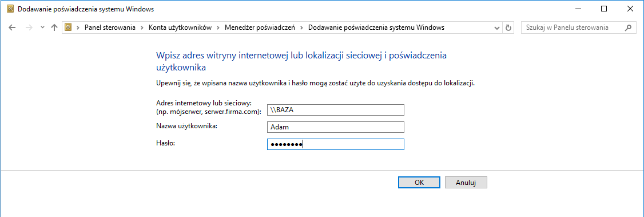Viewport: 644px width, 217px height.
Task: Expand address bar history dropdown
Action: [x=498, y=27]
